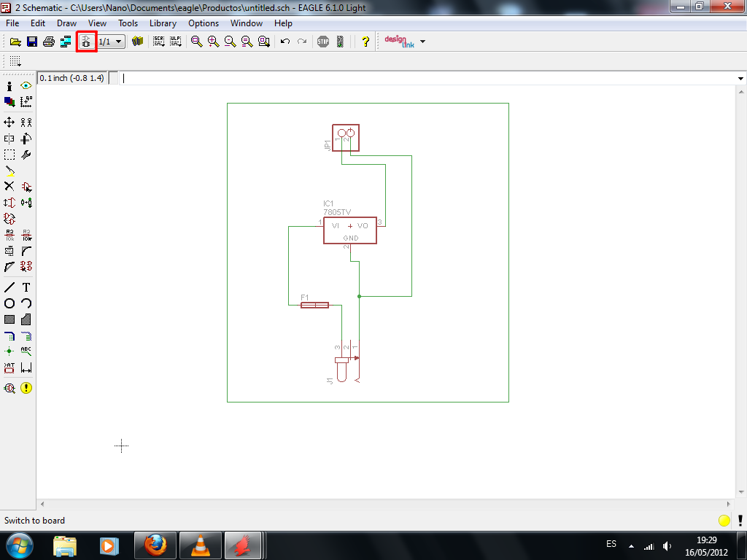Undo the last action

click(285, 42)
